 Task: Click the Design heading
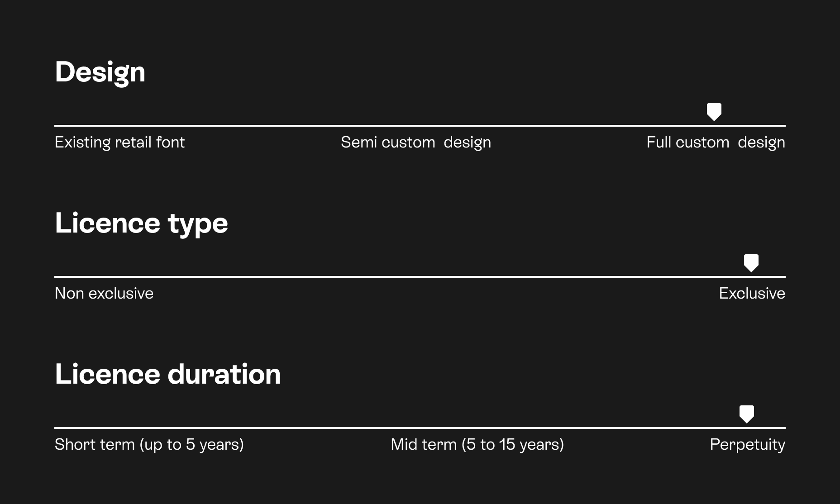pos(100,72)
